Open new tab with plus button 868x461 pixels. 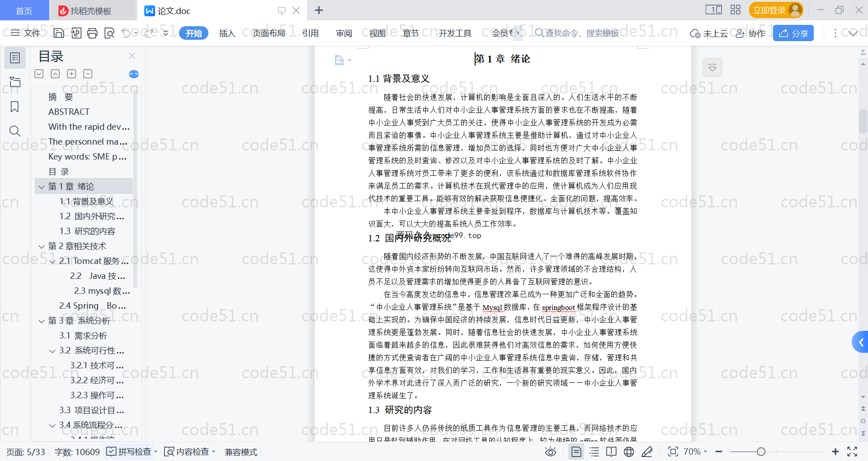pos(319,10)
